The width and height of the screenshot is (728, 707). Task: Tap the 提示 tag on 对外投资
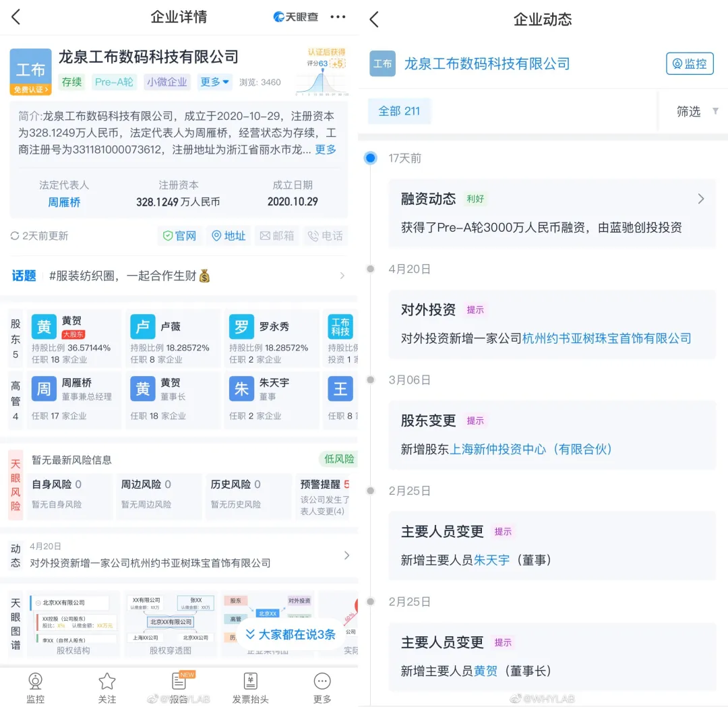pos(475,310)
